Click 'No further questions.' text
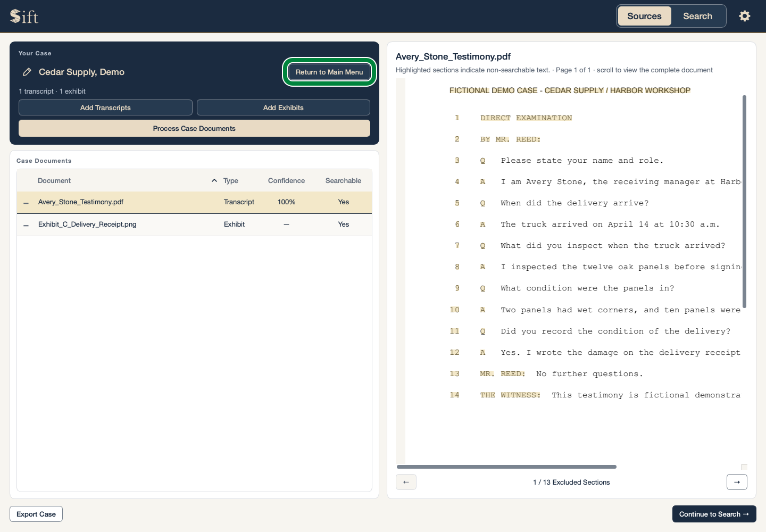Image resolution: width=766 pixels, height=532 pixels. (589, 373)
